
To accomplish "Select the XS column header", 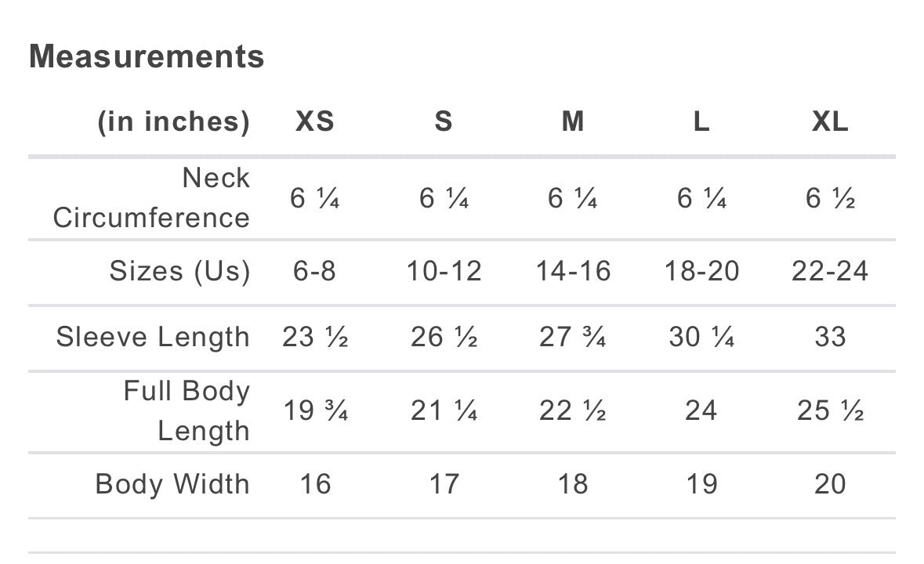I will [314, 121].
